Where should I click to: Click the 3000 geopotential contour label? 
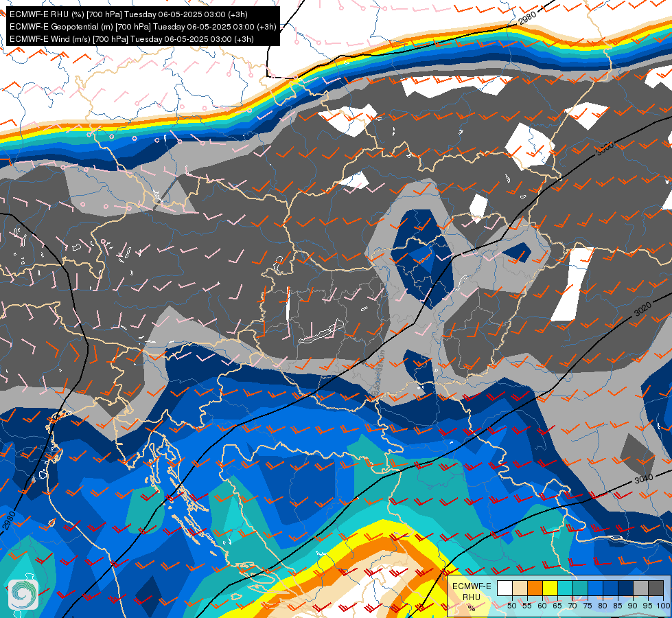[x=605, y=148]
